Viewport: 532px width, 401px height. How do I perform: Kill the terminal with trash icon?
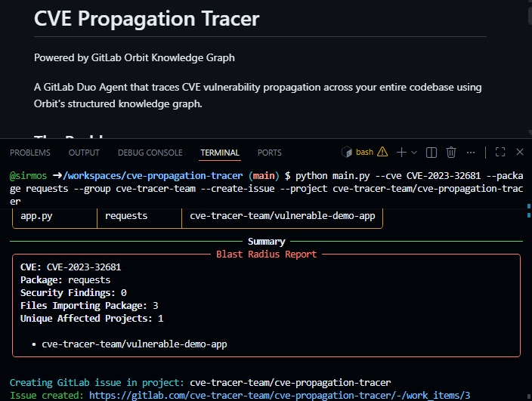click(x=451, y=153)
